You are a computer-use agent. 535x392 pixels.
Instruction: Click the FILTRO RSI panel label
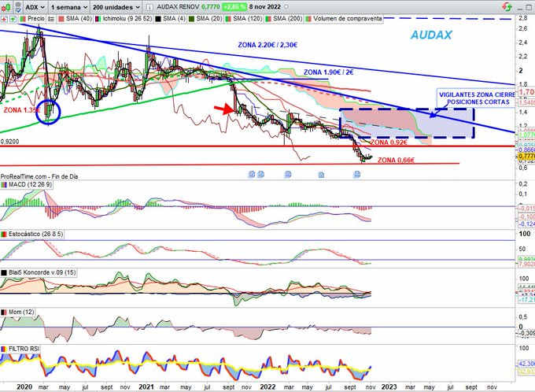pyautogui.click(x=24, y=349)
